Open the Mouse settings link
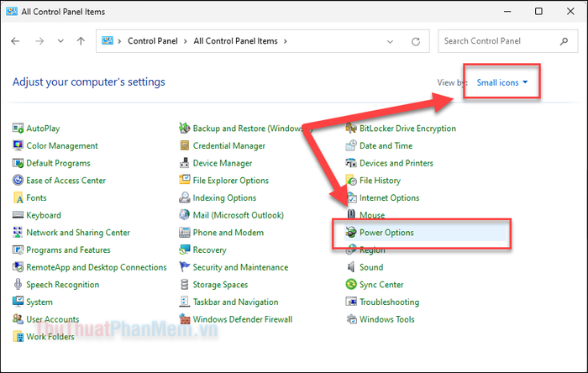 (372, 215)
